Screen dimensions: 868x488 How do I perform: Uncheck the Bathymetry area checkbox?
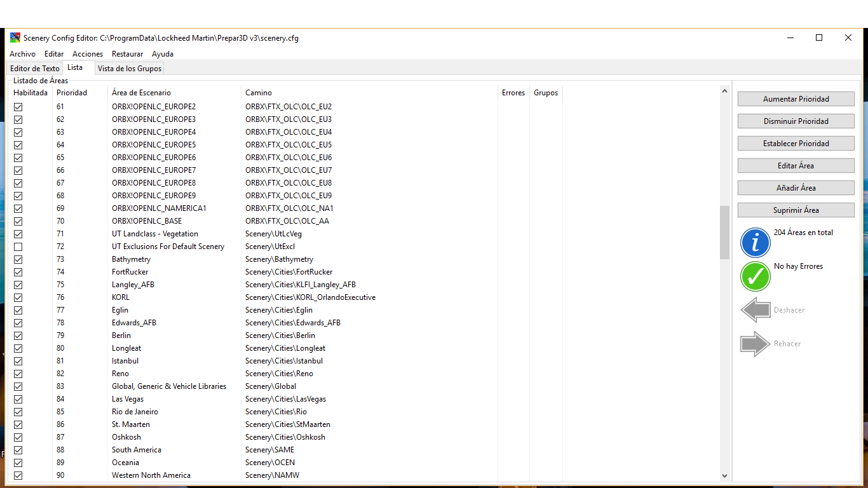(18, 259)
